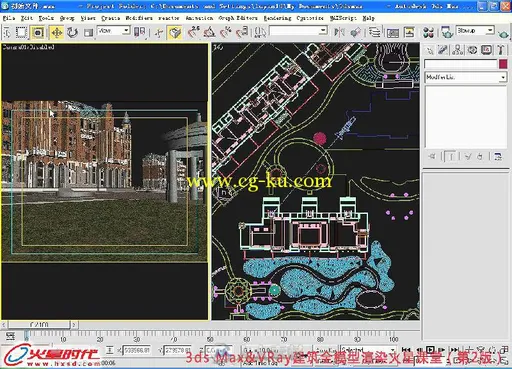Switch to the Display command panel tab
This screenshot has width=512, height=369.
(x=486, y=50)
